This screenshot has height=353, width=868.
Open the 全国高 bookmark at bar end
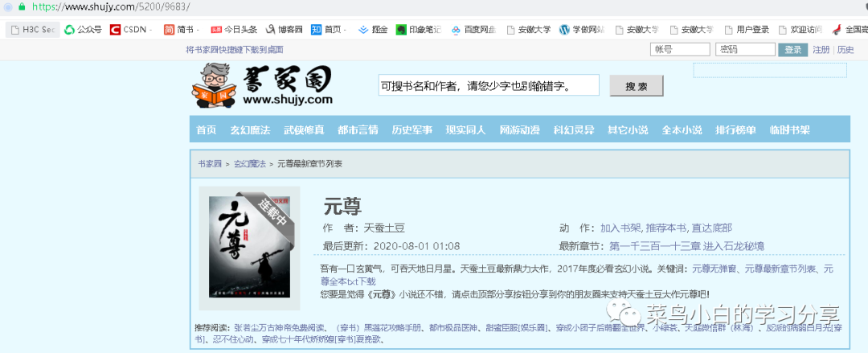[850, 30]
